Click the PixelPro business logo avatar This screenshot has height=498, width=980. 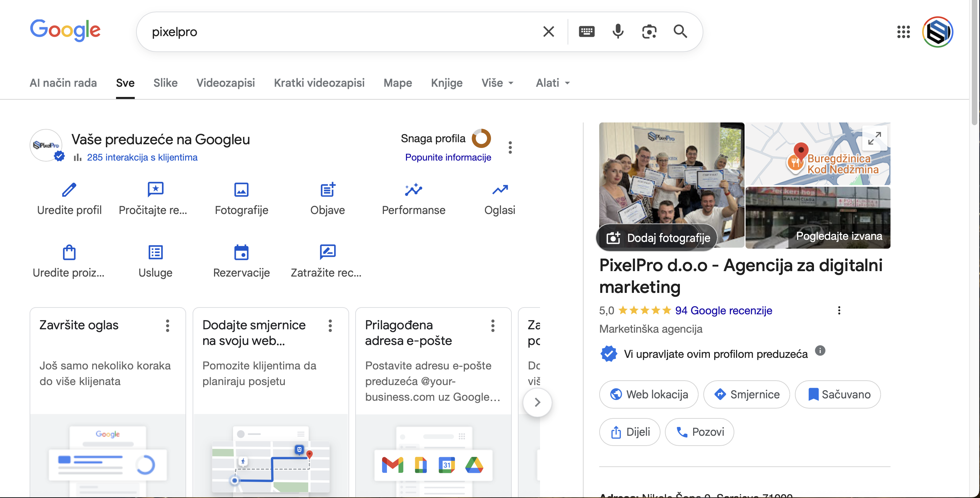click(46, 145)
